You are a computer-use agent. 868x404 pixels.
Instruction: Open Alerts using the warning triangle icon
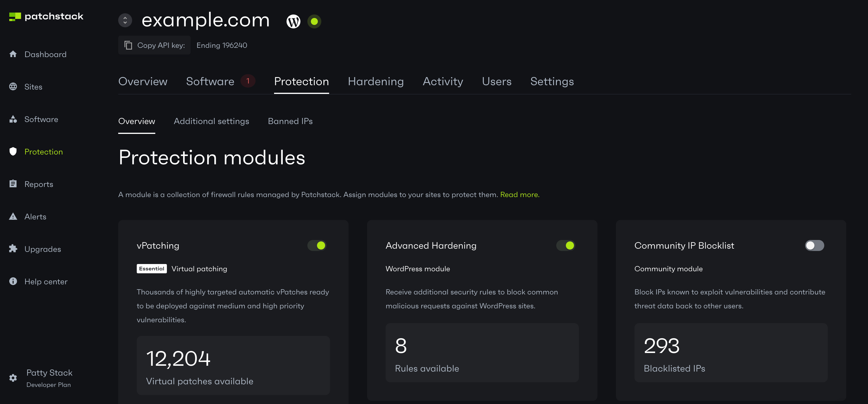(x=13, y=216)
